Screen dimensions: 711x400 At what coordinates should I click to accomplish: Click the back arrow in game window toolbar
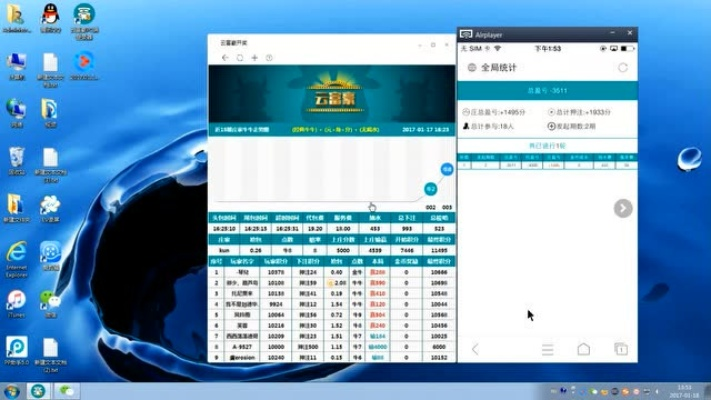[225, 58]
